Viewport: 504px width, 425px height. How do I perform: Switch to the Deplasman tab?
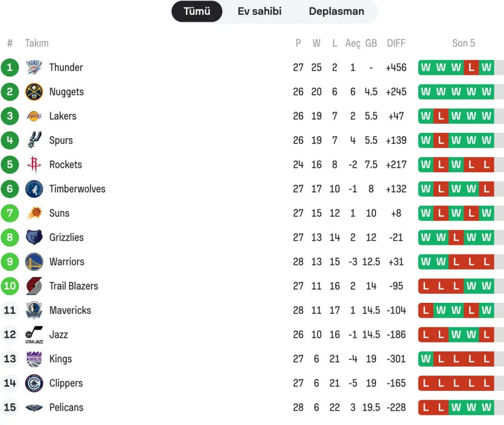(336, 12)
